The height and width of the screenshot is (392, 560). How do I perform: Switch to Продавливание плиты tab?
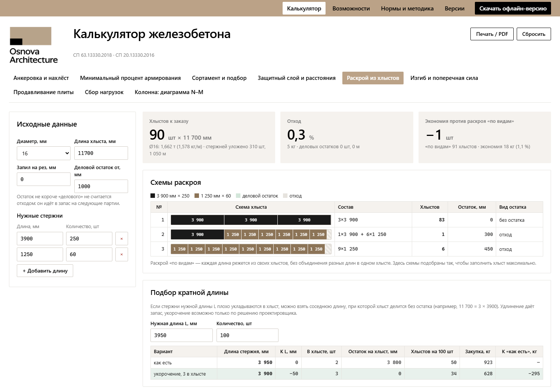pyautogui.click(x=44, y=92)
